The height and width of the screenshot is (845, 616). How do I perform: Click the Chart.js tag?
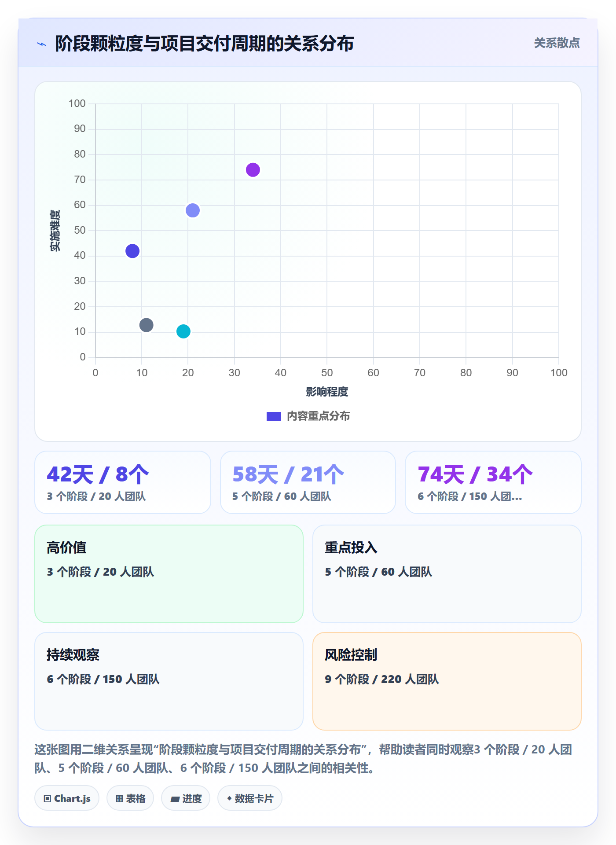(x=67, y=798)
